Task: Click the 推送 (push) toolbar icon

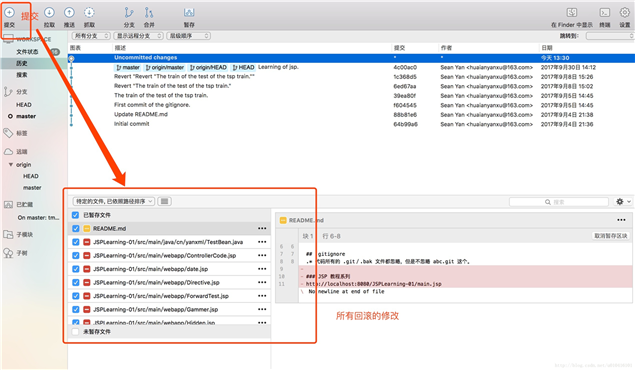Action: click(x=69, y=13)
